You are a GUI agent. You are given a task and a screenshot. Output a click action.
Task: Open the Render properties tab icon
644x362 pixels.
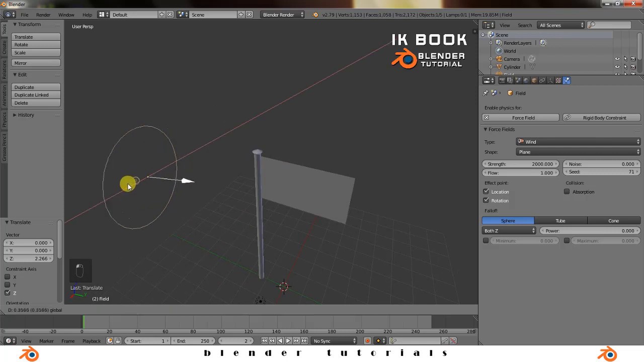(x=502, y=80)
